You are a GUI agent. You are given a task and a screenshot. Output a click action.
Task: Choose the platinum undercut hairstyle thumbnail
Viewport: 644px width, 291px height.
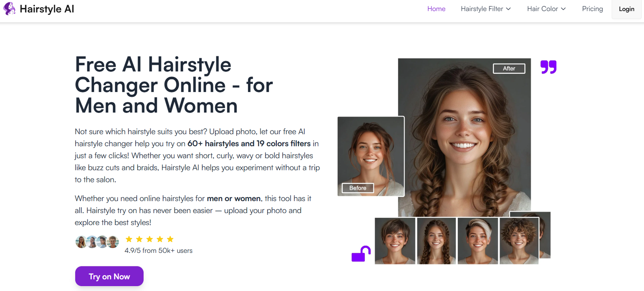(x=478, y=241)
